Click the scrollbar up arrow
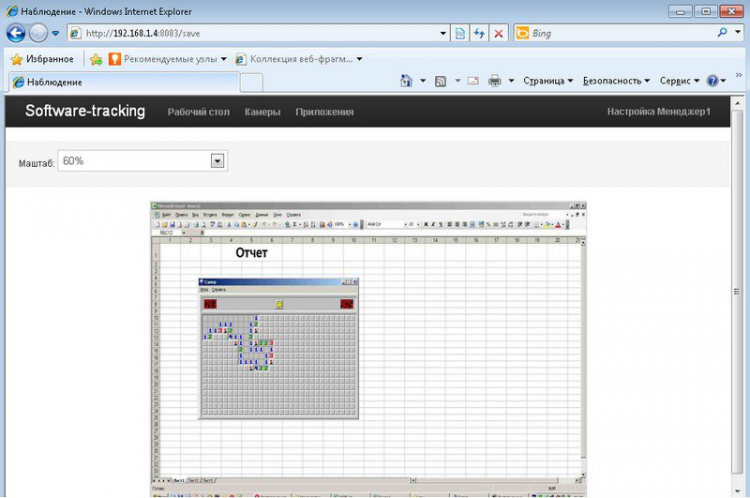Viewport: 750px width, 498px height. (x=737, y=102)
